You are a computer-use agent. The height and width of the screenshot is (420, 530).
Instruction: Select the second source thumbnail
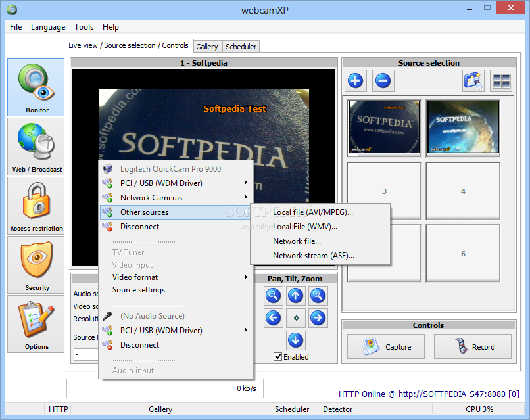point(464,128)
